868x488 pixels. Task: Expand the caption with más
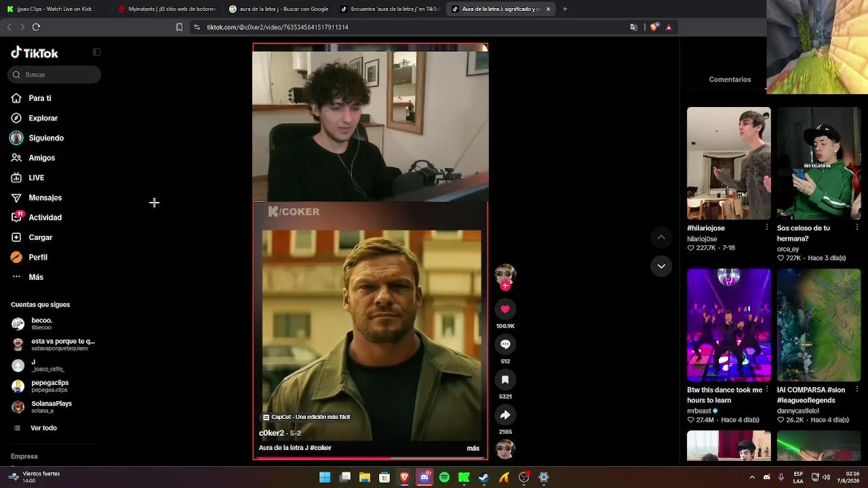tap(473, 448)
